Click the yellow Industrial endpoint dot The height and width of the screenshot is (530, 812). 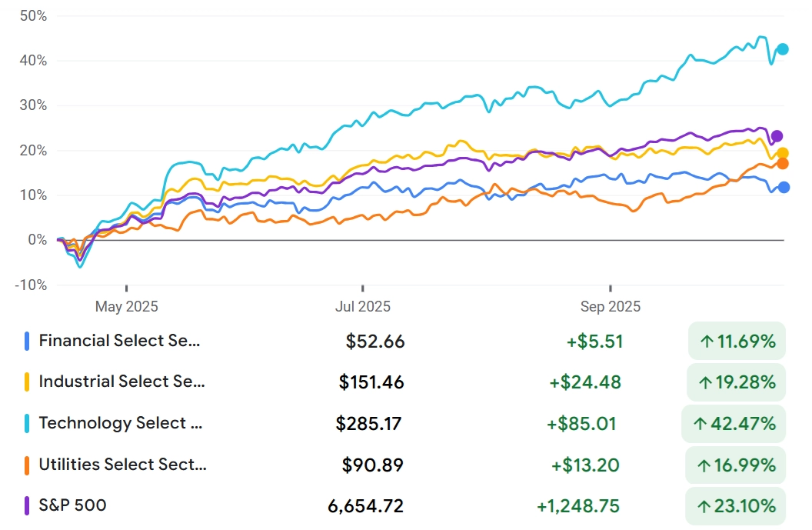coord(783,153)
